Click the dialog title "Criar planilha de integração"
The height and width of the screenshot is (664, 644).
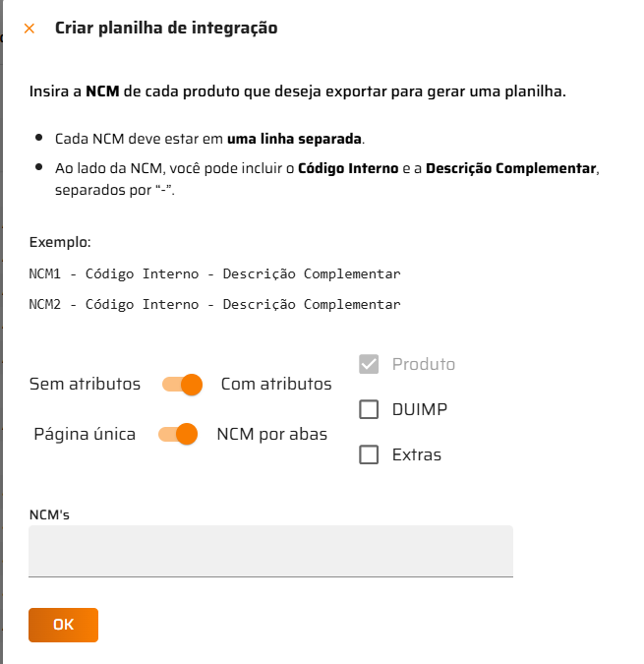tap(166, 29)
